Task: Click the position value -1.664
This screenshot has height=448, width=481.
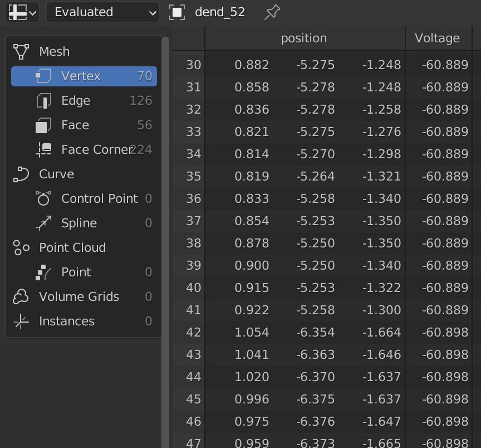Action: point(381,333)
